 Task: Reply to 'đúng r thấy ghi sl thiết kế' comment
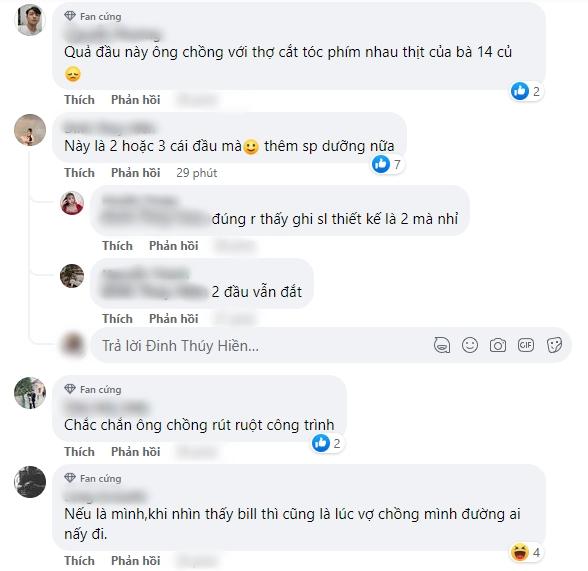[174, 246]
